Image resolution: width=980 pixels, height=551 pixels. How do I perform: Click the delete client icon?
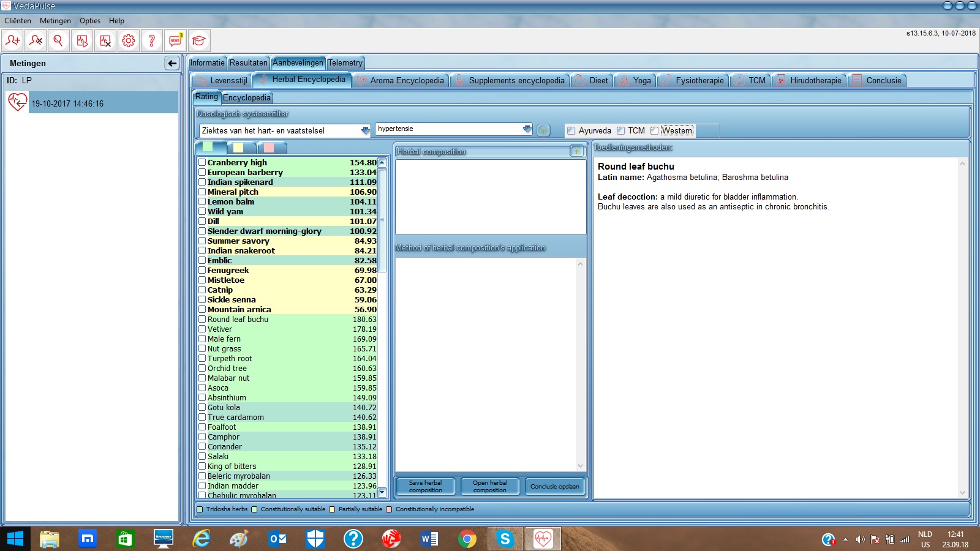tap(36, 41)
